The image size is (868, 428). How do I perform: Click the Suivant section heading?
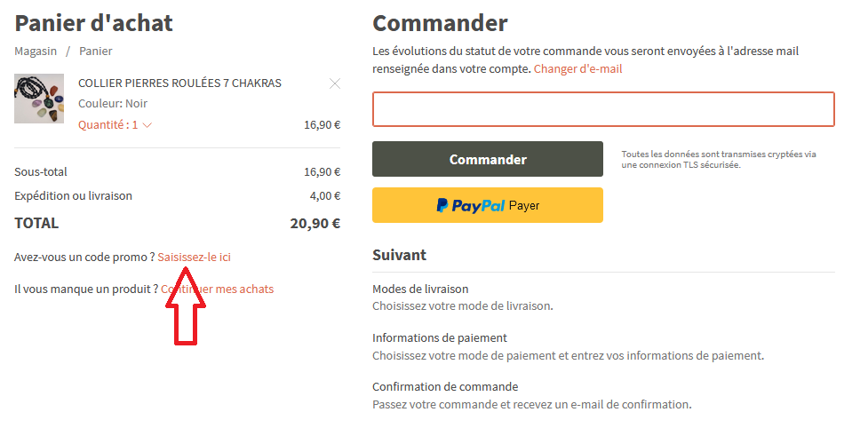pos(399,255)
